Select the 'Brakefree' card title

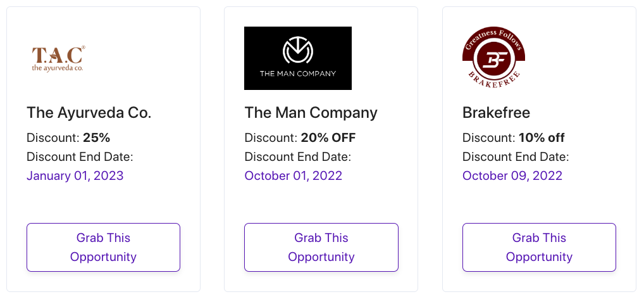(x=496, y=112)
